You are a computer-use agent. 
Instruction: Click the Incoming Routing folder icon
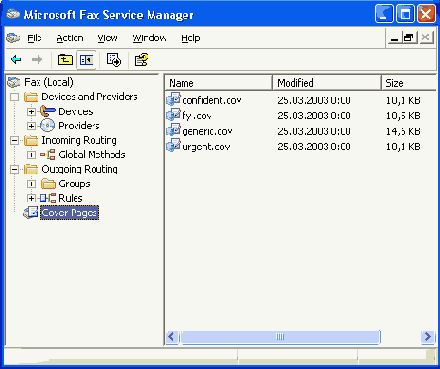(x=31, y=140)
